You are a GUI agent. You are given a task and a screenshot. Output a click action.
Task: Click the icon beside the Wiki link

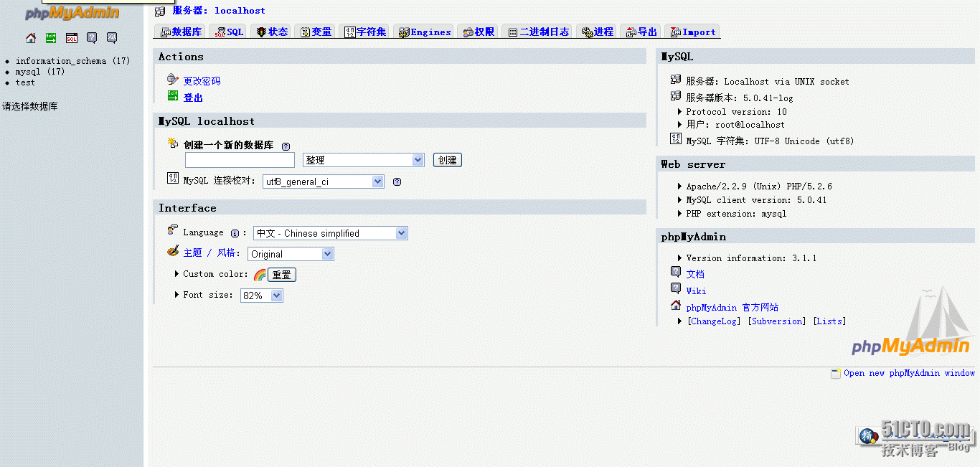coord(676,288)
